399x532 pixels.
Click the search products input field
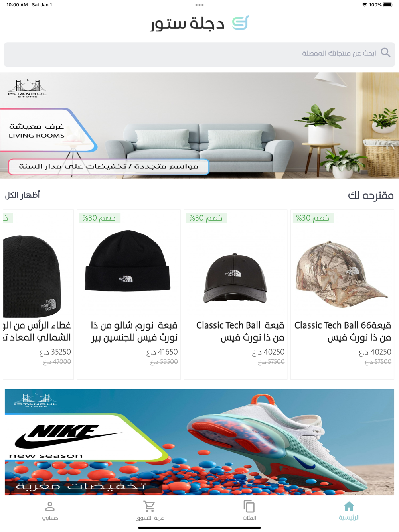click(x=199, y=55)
